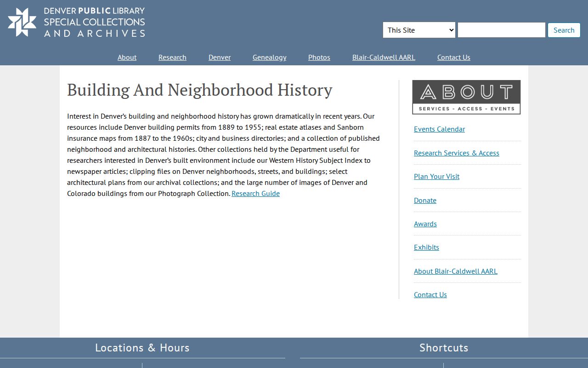
Task: Click the Denver Public Library logo icon
Action: (x=22, y=22)
